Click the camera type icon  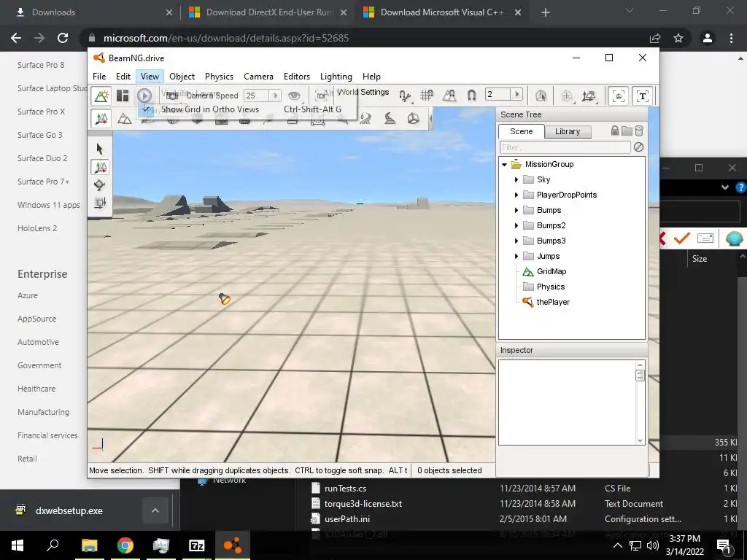(x=172, y=96)
